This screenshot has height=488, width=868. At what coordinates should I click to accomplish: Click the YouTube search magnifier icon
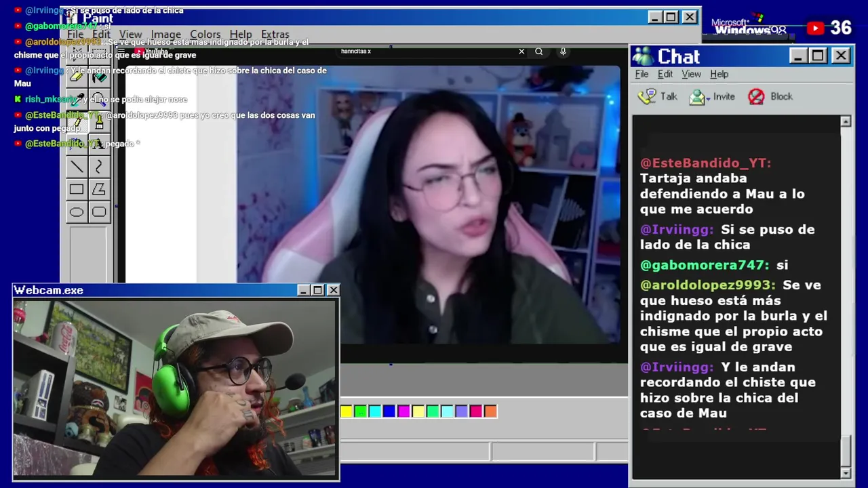tap(538, 52)
